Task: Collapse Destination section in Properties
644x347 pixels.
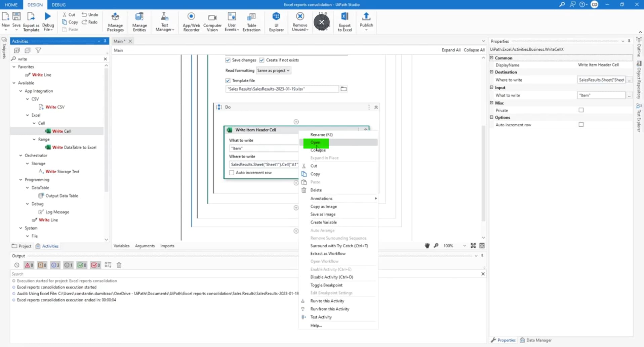Action: coord(491,72)
